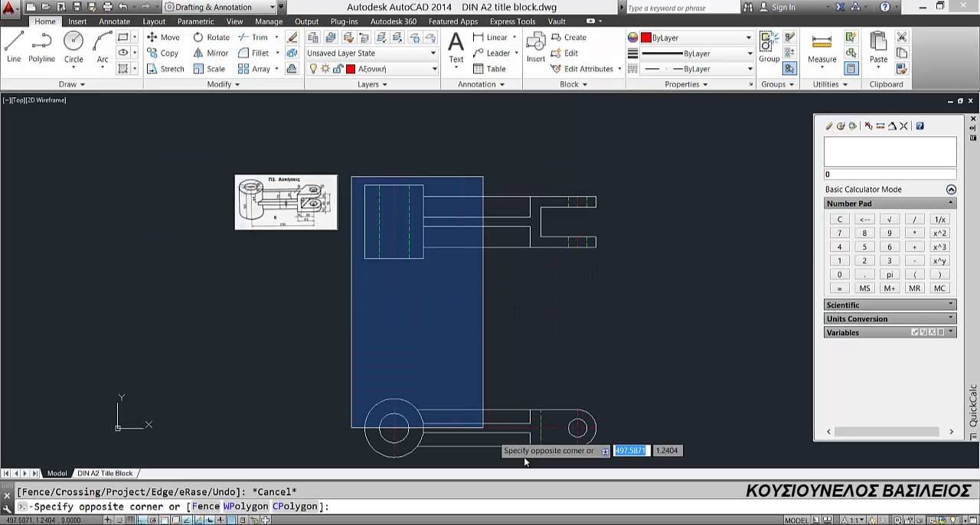Open the Measure tool
Viewport: 980px width, 525px height.
822,47
